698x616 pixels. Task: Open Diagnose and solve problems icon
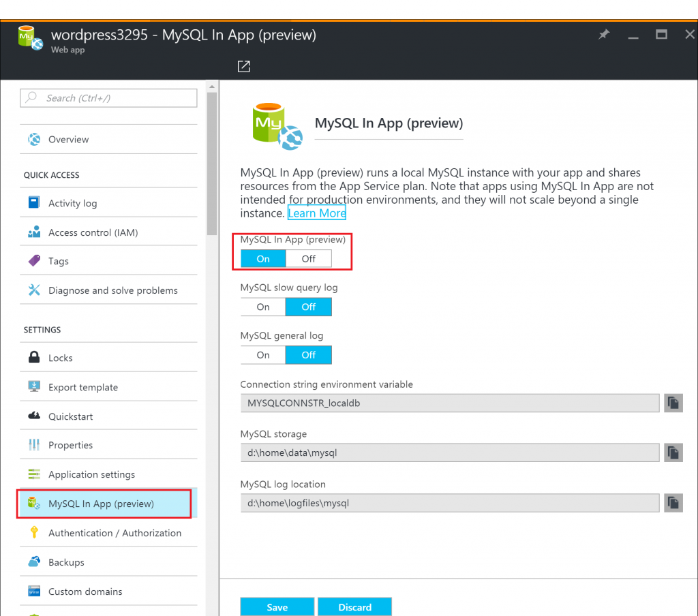(x=33, y=290)
